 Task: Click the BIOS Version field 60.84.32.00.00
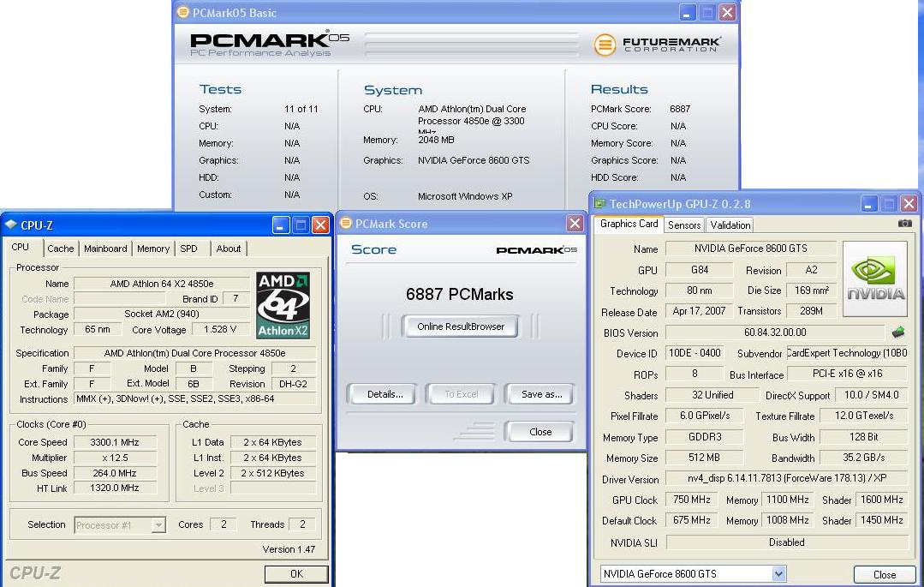pos(775,332)
